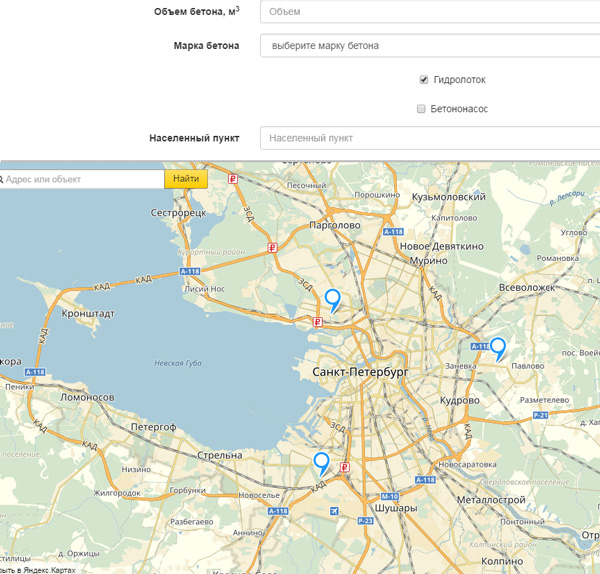The height and width of the screenshot is (574, 600).
Task: Click the Всеволожск label on the map
Action: (527, 288)
